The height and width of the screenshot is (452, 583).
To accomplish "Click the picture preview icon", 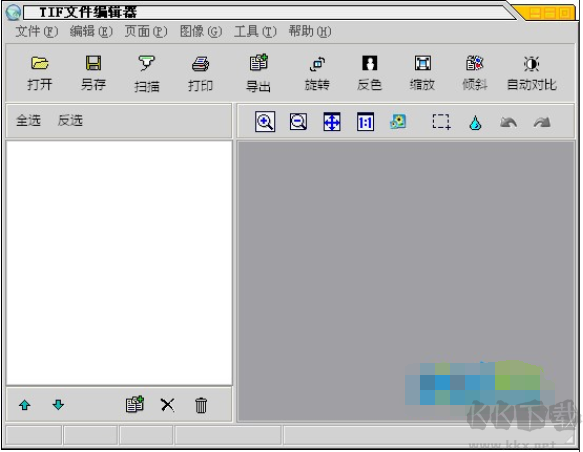I will (x=398, y=121).
